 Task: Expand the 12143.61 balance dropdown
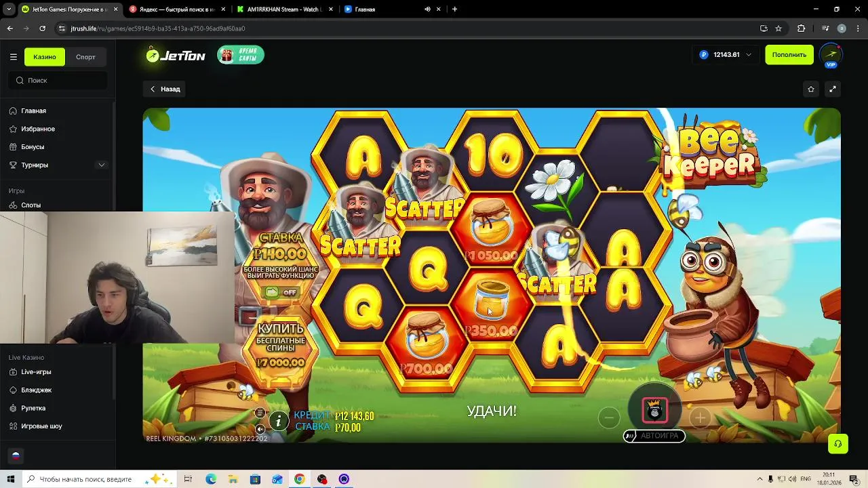726,55
